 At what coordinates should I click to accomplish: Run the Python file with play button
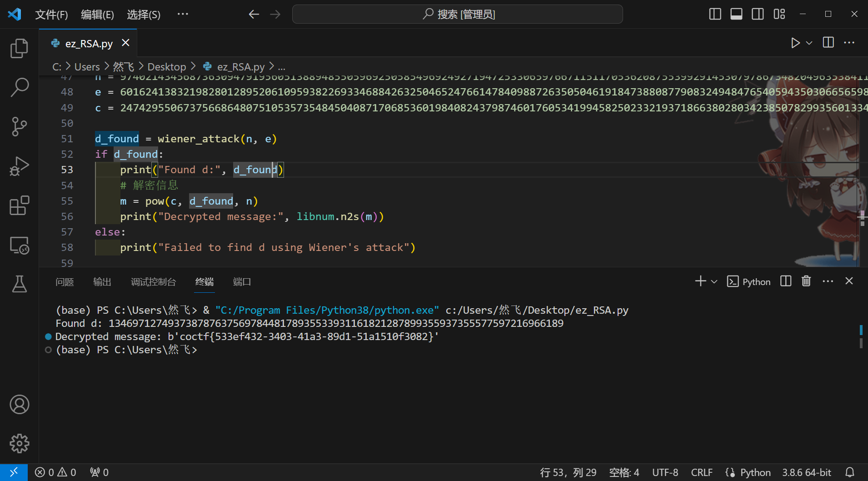(x=795, y=43)
